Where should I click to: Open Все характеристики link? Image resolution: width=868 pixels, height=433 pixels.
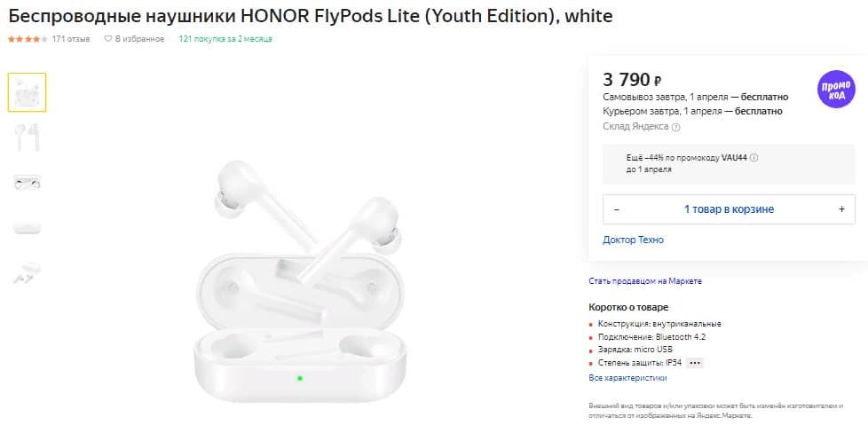[x=627, y=378]
